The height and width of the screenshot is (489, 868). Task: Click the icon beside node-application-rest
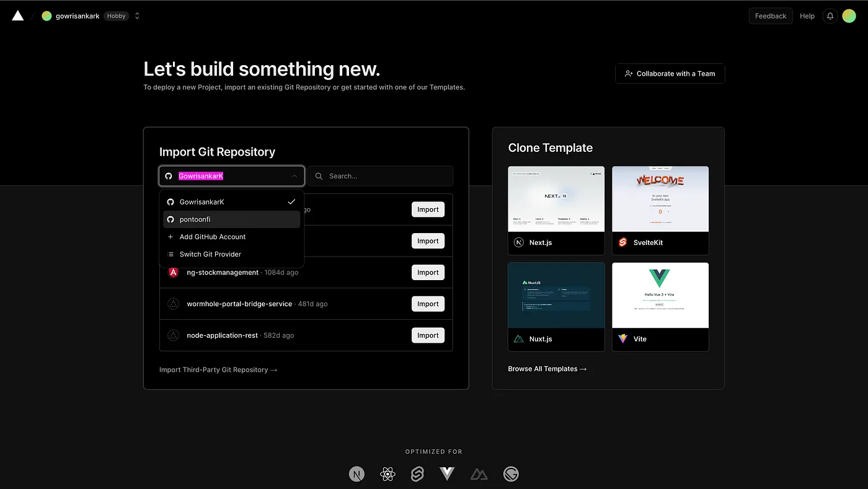[x=174, y=335]
